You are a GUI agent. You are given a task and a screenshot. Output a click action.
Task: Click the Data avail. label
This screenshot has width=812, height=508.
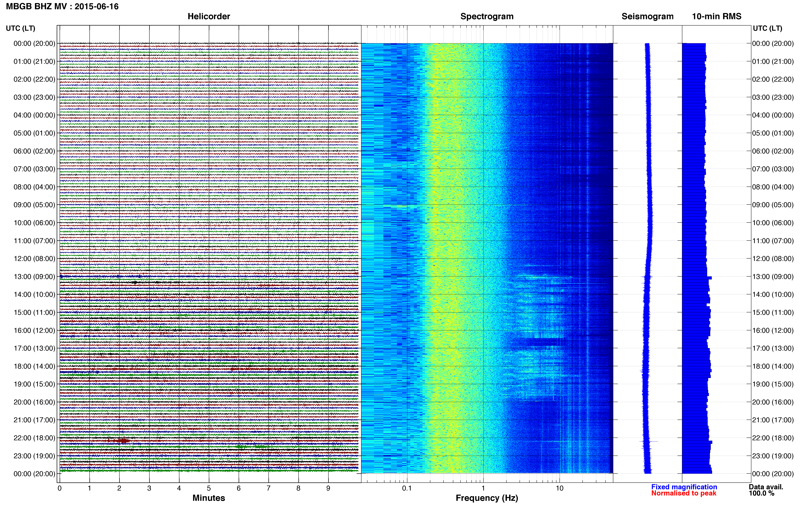[x=766, y=487]
